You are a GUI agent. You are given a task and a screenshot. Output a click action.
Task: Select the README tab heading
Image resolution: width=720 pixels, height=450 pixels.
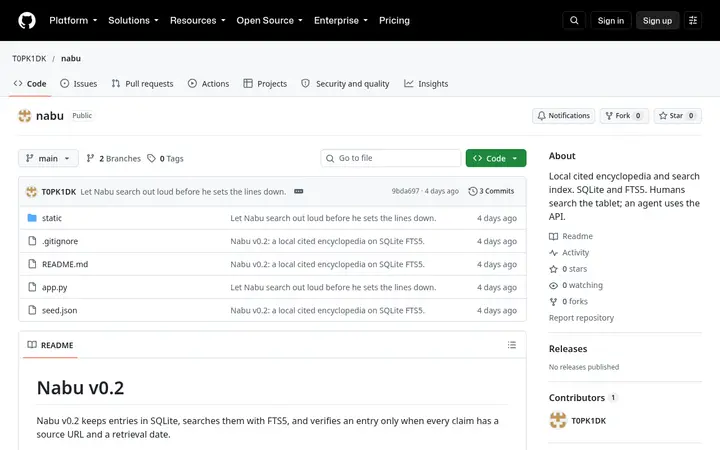tap(51, 345)
